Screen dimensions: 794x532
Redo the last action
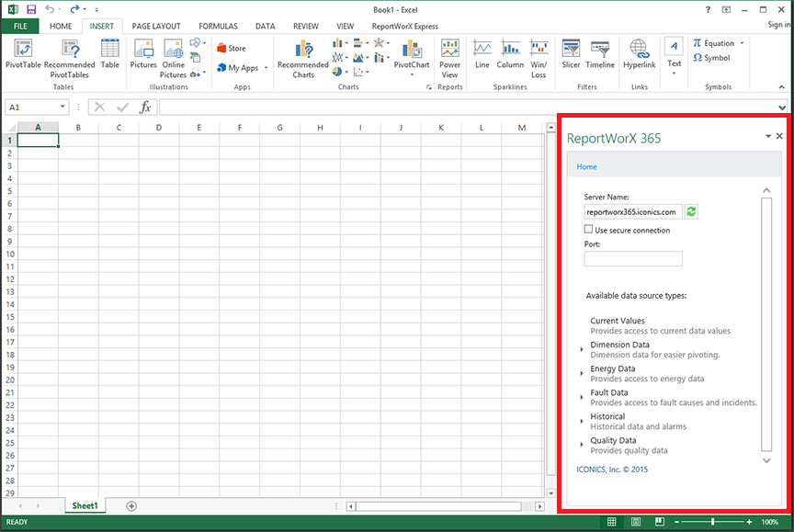[74, 9]
